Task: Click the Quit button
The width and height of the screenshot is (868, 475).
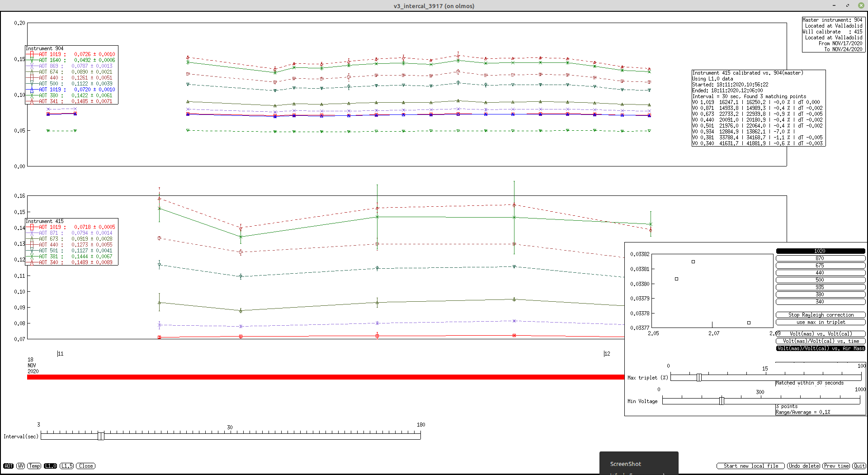Action: point(859,466)
